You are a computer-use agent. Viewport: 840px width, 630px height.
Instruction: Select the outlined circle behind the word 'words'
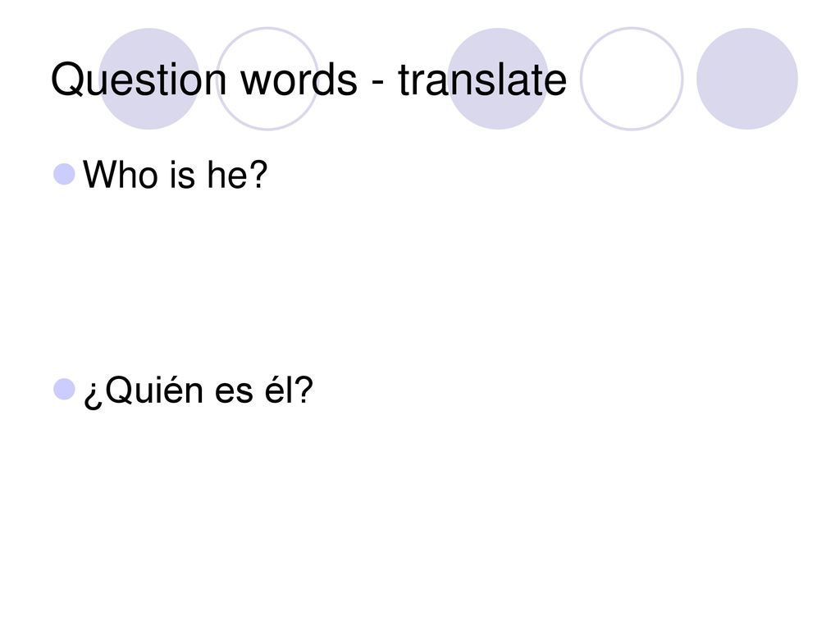[267, 79]
